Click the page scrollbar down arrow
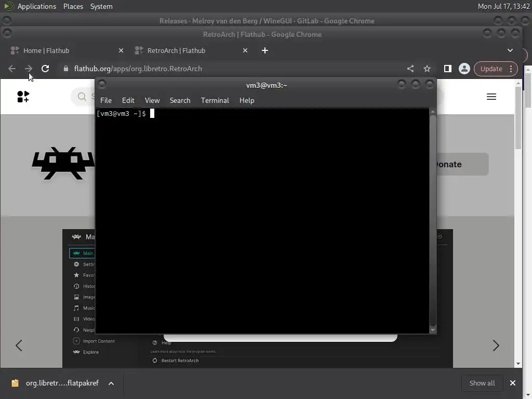This screenshot has height=399, width=532. 518,364
